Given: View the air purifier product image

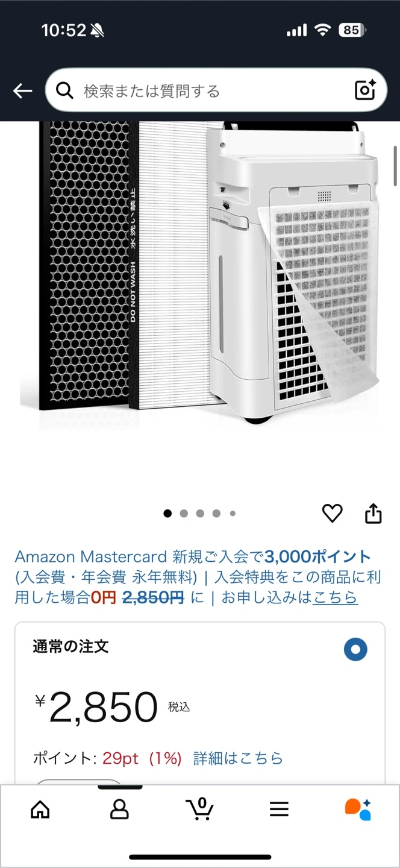Looking at the screenshot, I should 199,275.
